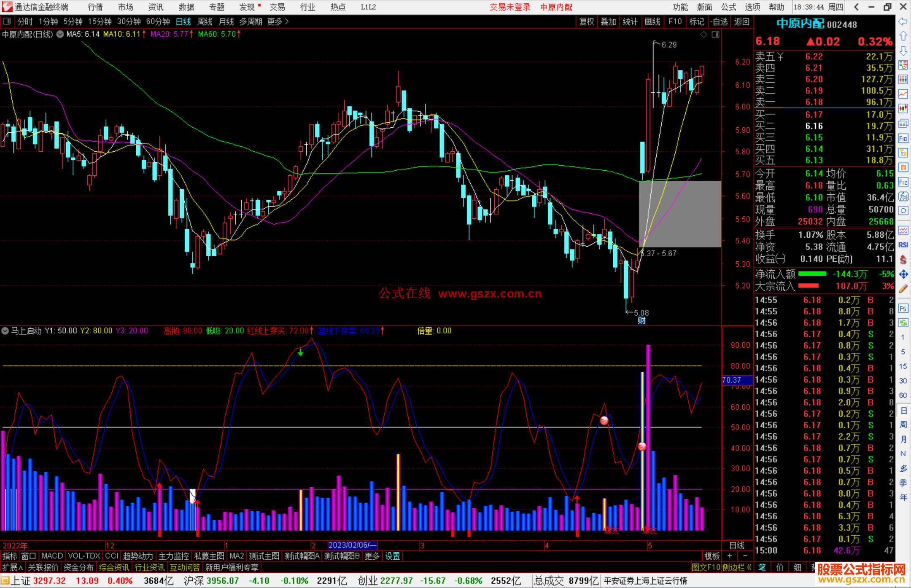Toggle the panel icon left of 分时
The height and width of the screenshot is (588, 911).
coord(7,21)
